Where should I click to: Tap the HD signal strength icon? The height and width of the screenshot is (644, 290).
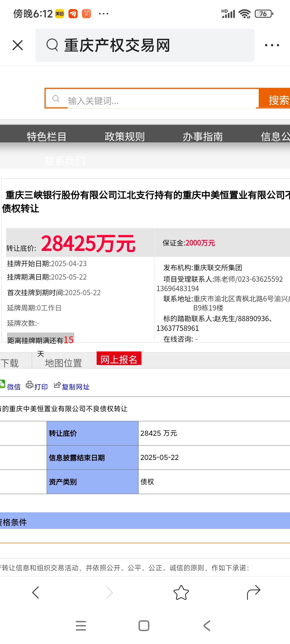(228, 14)
